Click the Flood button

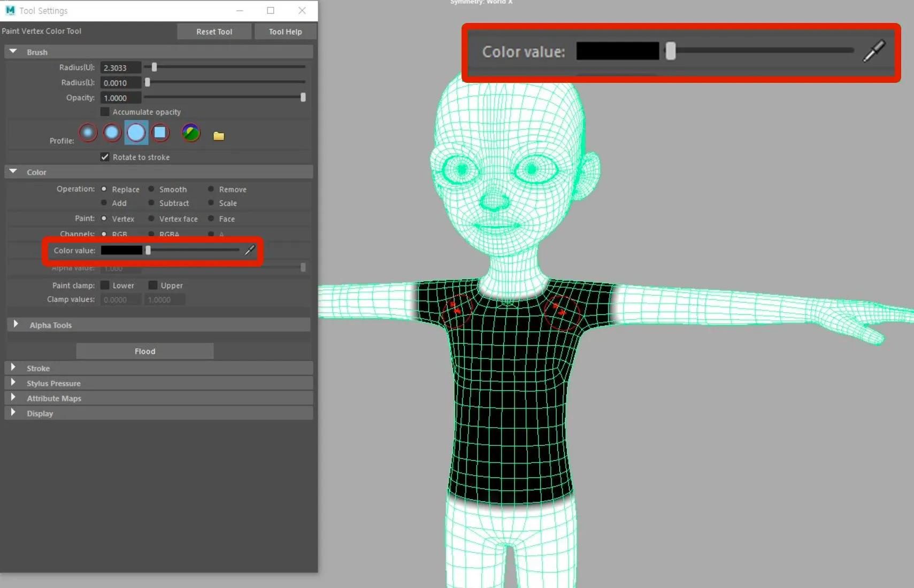click(x=145, y=351)
